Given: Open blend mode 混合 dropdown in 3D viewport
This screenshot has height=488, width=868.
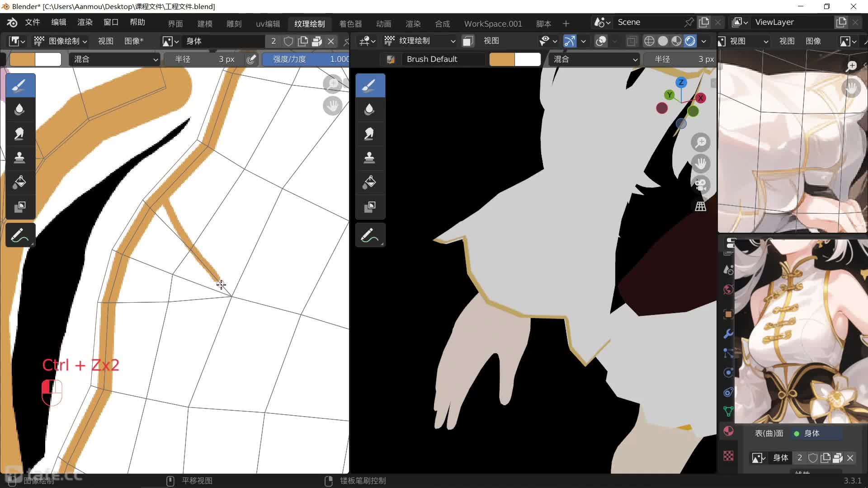Looking at the screenshot, I should coord(594,59).
